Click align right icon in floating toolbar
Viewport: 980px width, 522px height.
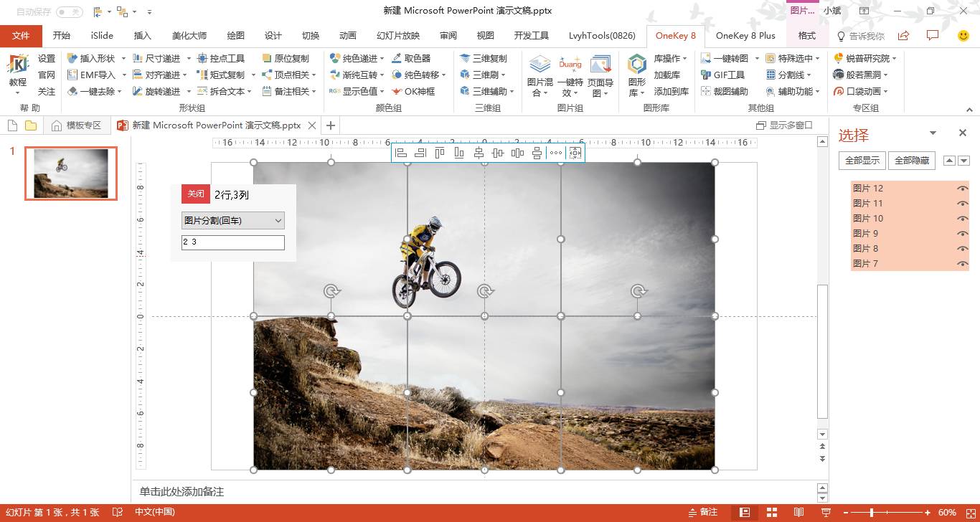pyautogui.click(x=420, y=153)
